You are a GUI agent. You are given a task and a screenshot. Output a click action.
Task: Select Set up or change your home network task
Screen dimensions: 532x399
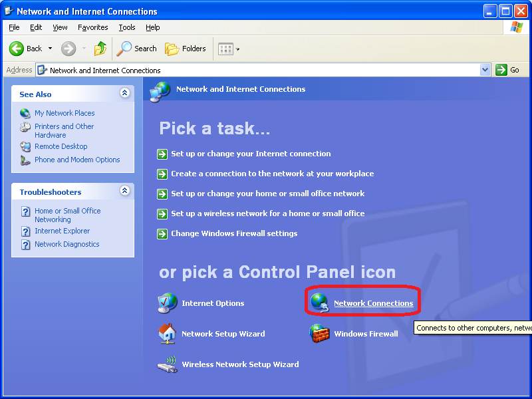268,194
